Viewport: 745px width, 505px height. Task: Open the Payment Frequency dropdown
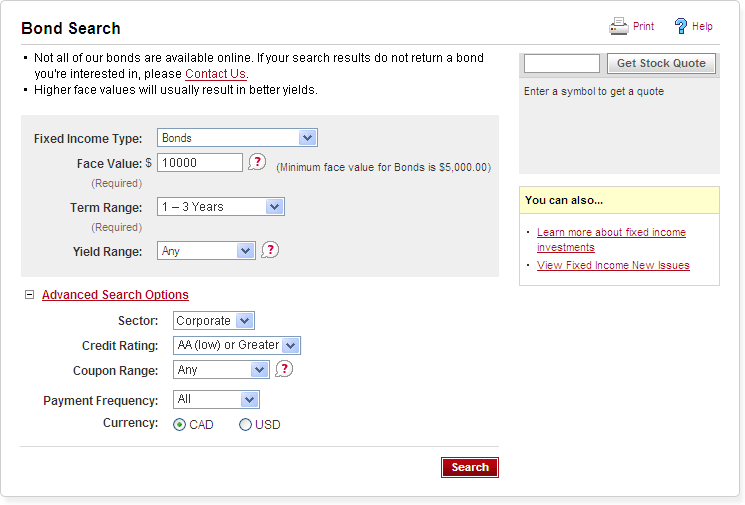tap(216, 400)
